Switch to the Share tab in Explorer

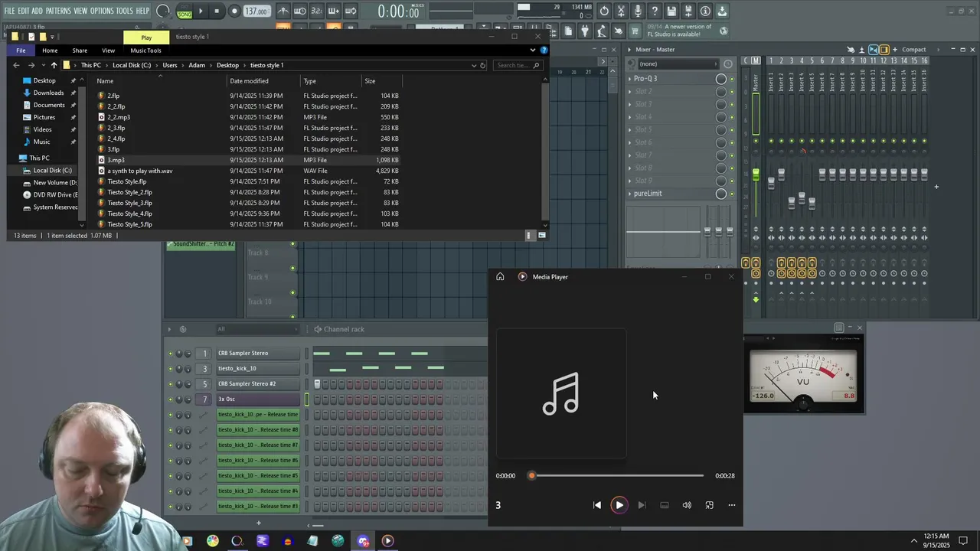pos(80,51)
